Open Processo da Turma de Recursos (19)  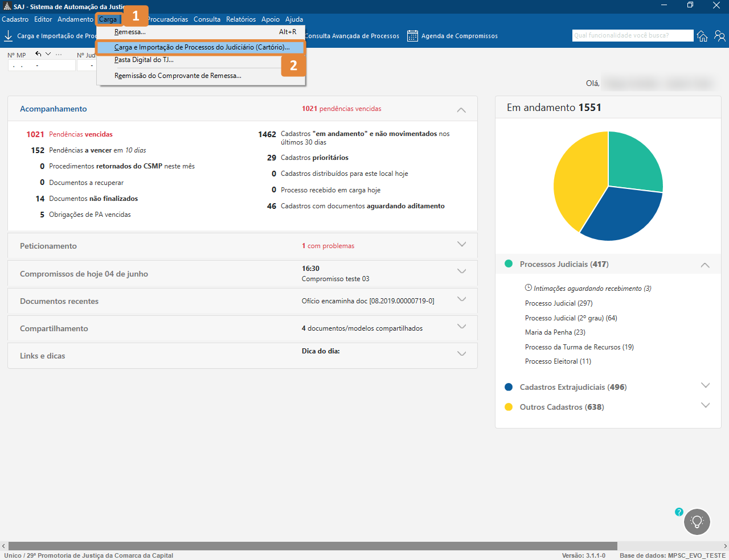click(x=579, y=347)
